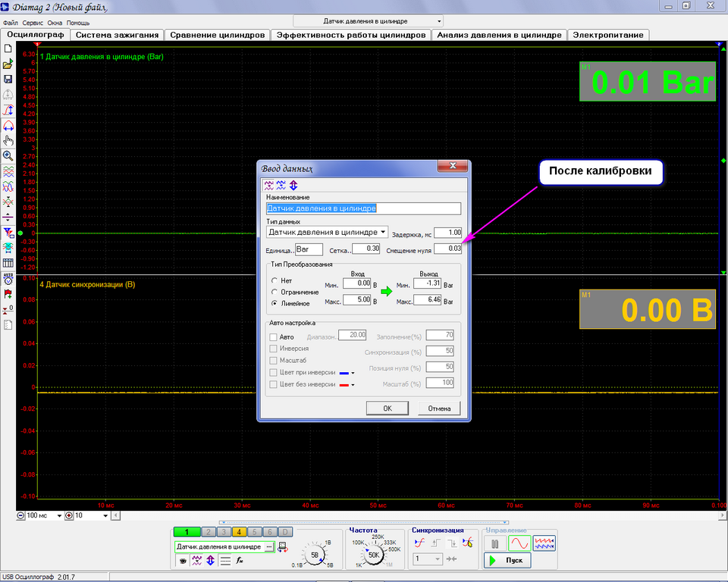This screenshot has height=582, width=728.
Task: Check the Авто checkbox
Action: (273, 337)
